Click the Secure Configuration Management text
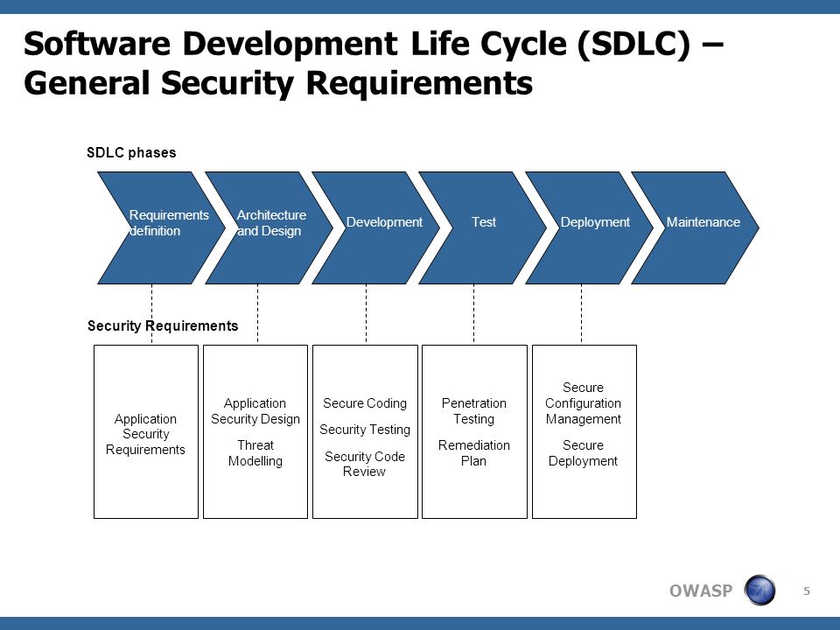840x630 pixels. pyautogui.click(x=584, y=402)
